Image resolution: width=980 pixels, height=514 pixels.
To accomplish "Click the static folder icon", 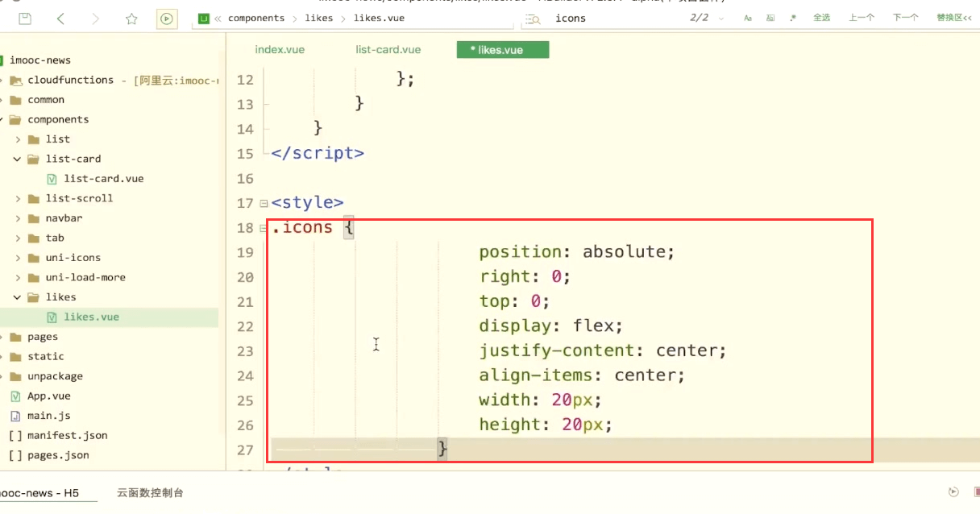I will point(15,357).
